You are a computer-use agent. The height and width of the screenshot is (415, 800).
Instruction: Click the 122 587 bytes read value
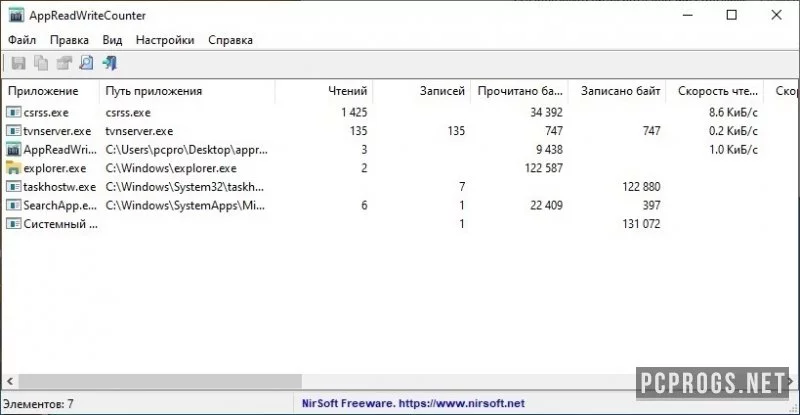point(543,168)
